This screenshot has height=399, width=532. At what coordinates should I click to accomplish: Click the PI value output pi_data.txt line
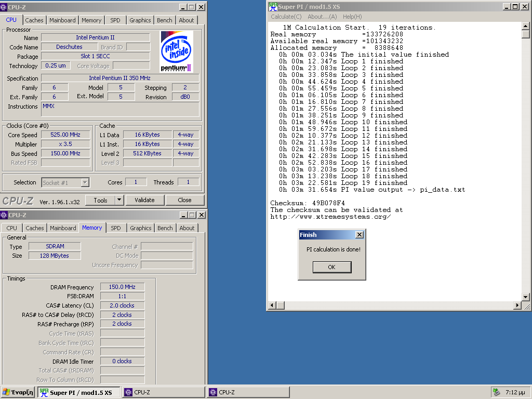(372, 190)
